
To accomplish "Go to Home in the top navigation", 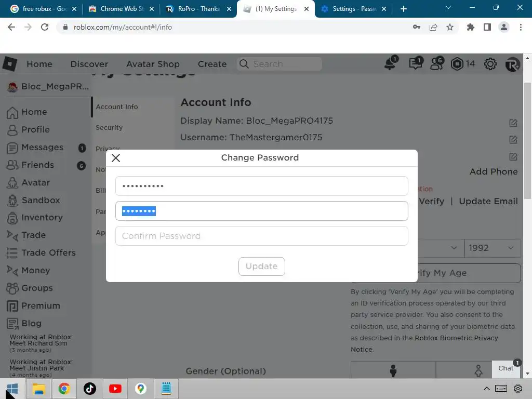I will (x=39, y=64).
